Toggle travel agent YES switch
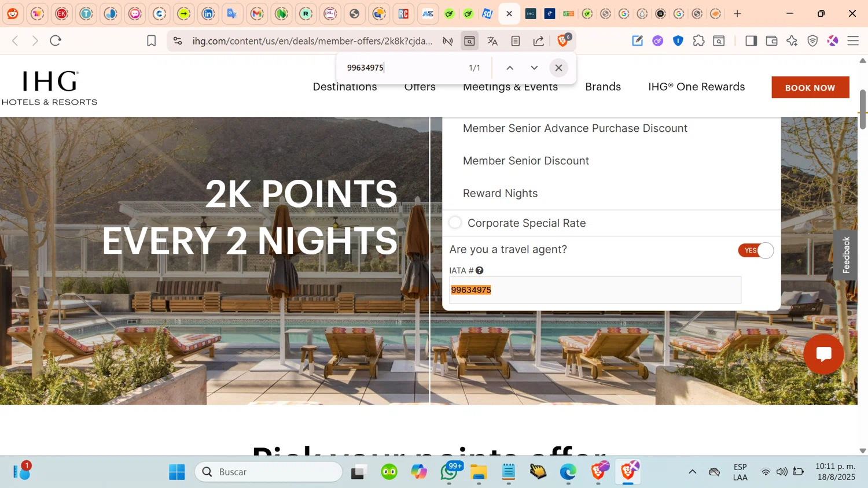The height and width of the screenshot is (488, 868). [x=756, y=250]
